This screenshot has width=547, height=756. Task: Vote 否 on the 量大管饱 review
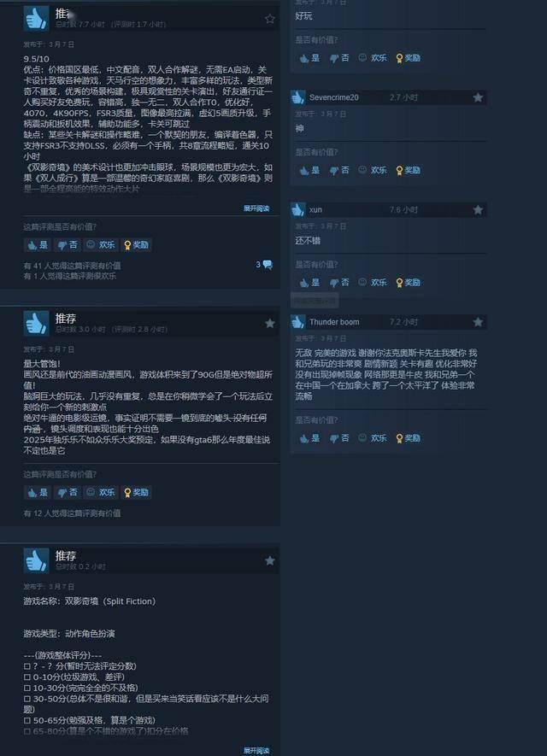point(68,492)
